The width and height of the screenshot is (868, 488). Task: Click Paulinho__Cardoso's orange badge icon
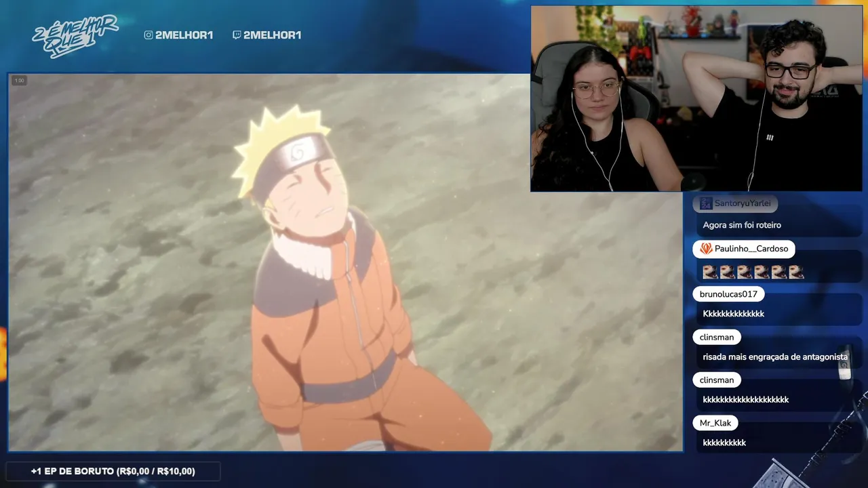pos(706,249)
